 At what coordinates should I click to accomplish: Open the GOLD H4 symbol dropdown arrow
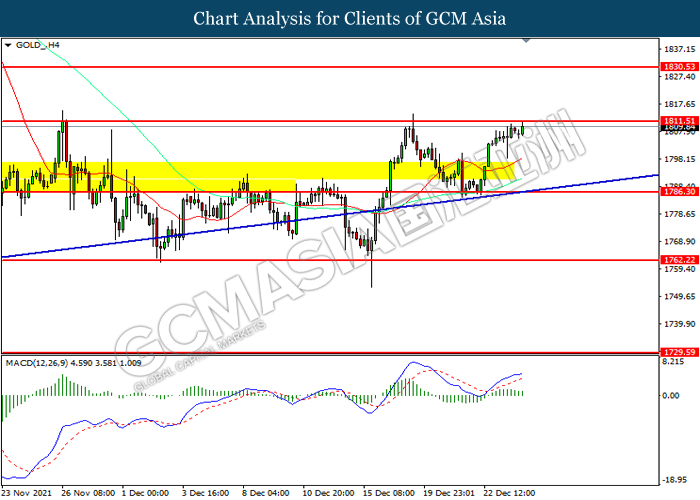coord(8,45)
